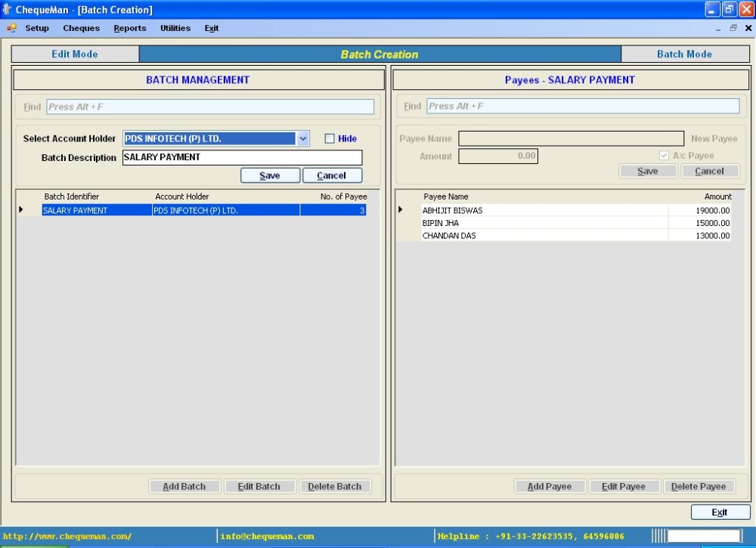Click the payee panel Cancel button
Viewport: 756px width, 548px height.
(709, 171)
